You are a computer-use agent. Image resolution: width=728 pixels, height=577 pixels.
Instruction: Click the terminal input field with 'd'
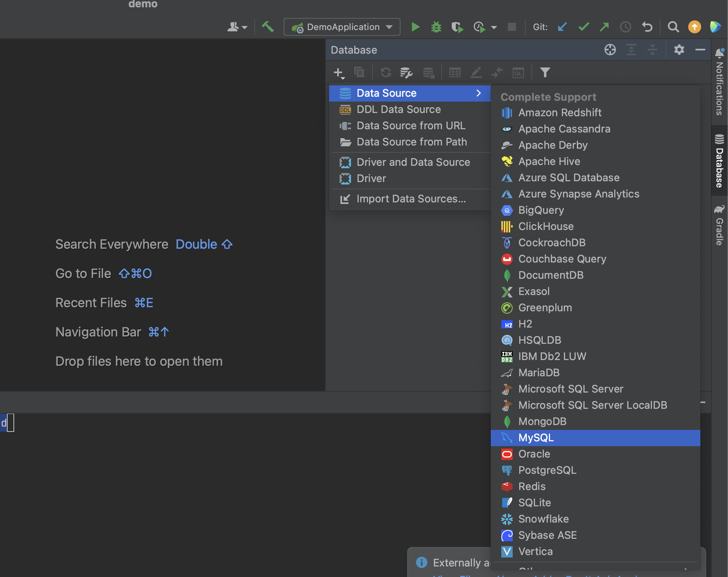(x=7, y=423)
